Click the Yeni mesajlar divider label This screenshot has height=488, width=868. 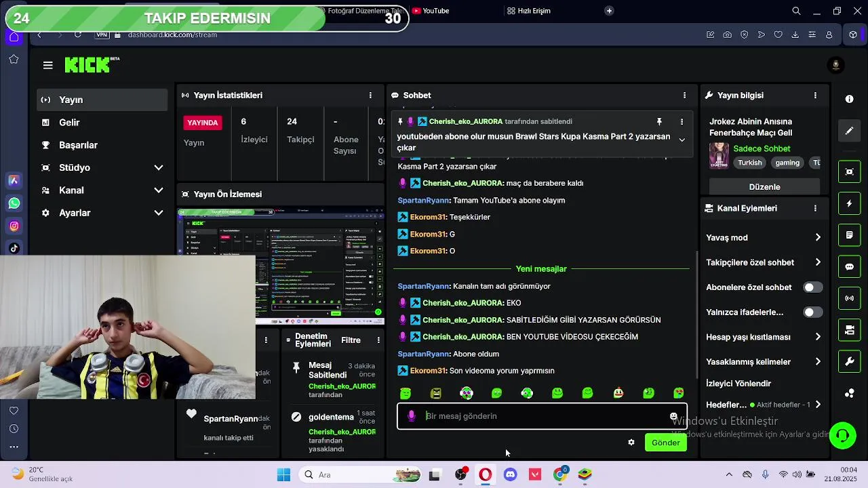point(540,269)
